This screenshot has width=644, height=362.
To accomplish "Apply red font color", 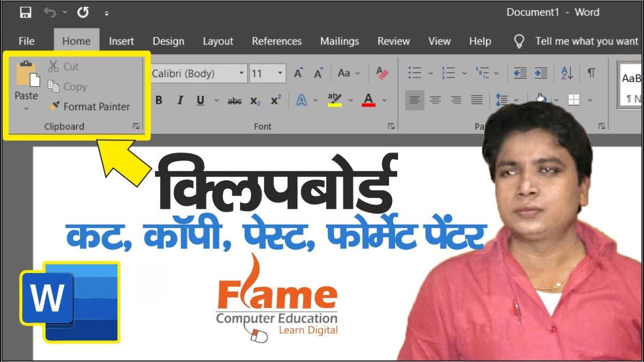I will click(368, 100).
